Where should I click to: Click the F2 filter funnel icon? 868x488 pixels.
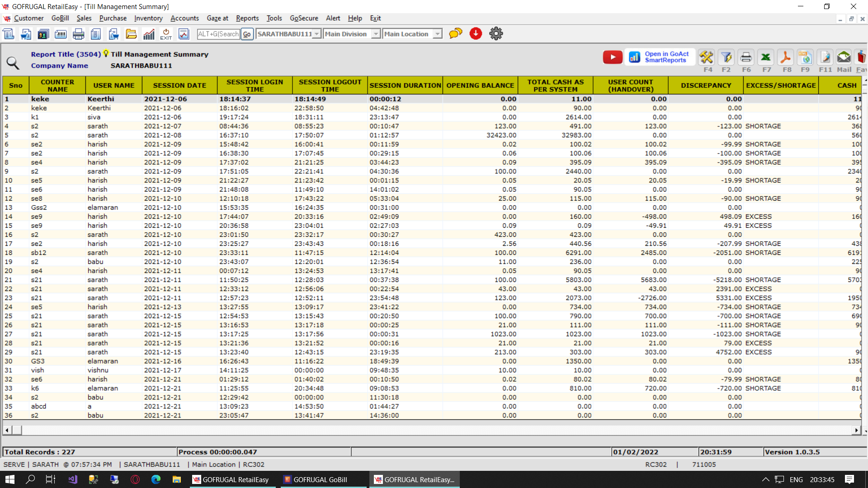pyautogui.click(x=726, y=57)
